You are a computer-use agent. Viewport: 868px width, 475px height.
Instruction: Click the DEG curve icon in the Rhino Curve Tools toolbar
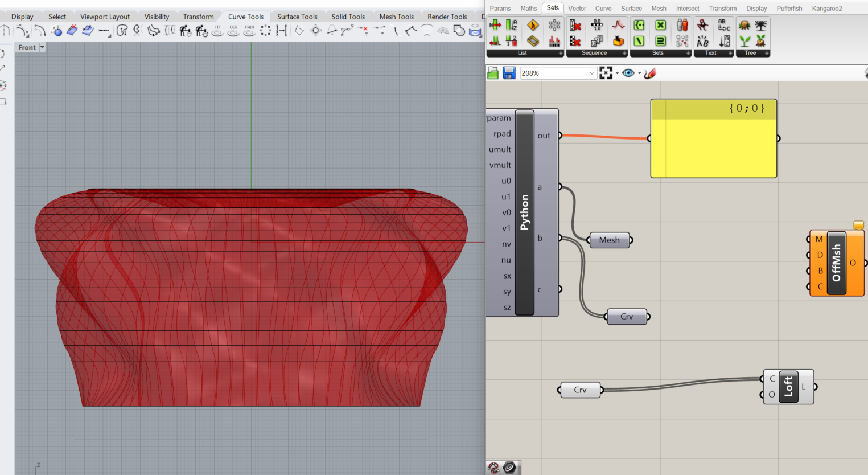click(x=233, y=31)
